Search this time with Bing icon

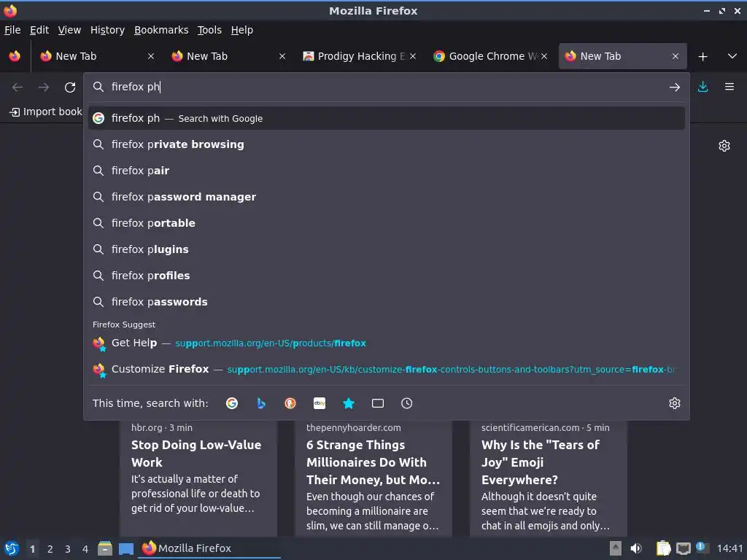click(x=261, y=403)
